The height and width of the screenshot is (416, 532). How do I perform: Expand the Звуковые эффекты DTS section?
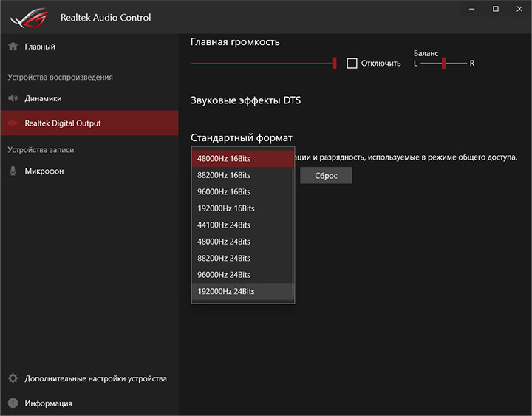(245, 100)
